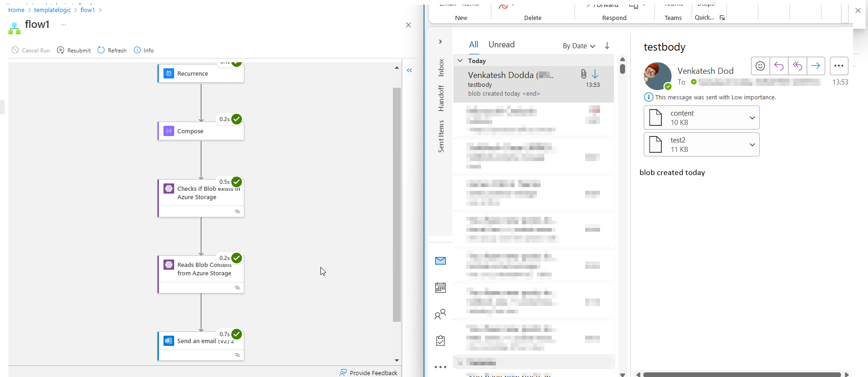Image resolution: width=868 pixels, height=377 pixels.
Task: Close the flow1 run blade
Action: pos(408,25)
